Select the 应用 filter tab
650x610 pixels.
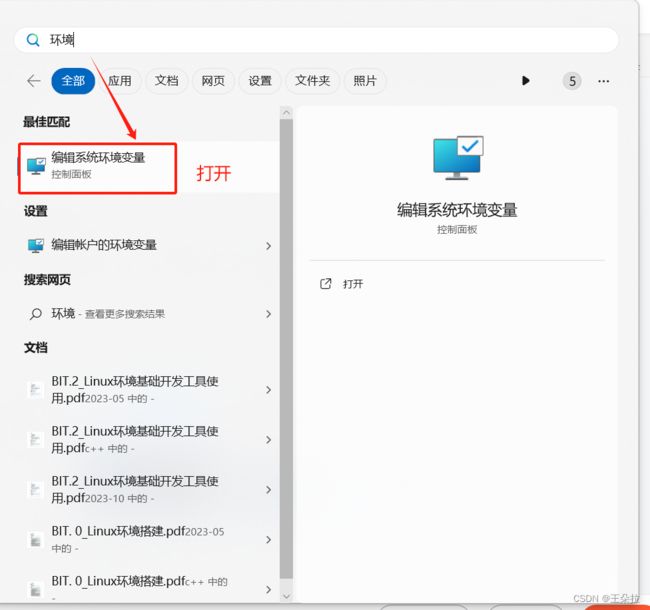[x=120, y=81]
